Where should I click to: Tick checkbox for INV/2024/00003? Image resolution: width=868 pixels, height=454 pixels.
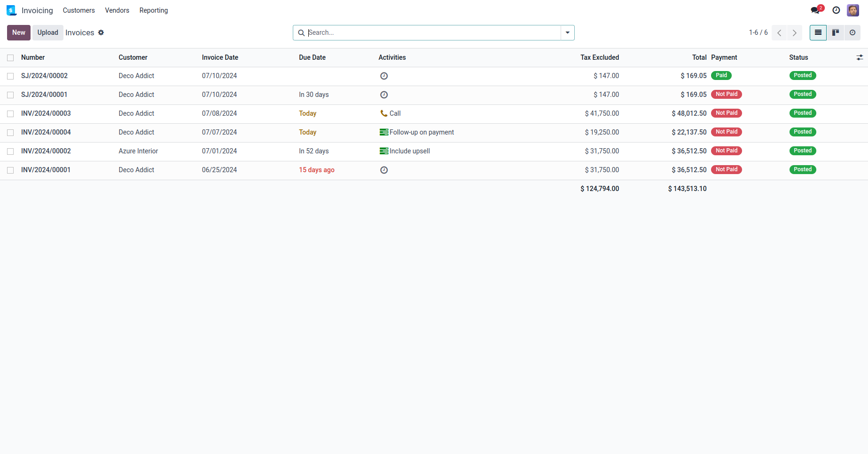(10, 114)
